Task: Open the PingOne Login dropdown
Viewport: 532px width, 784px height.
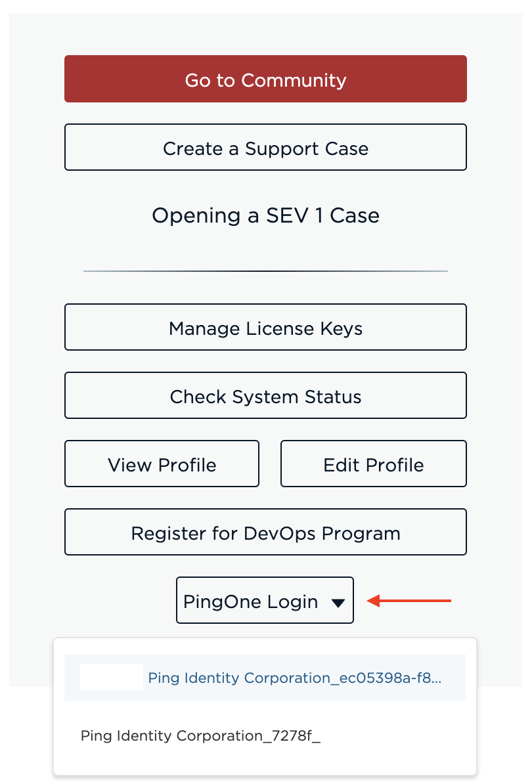Action: point(265,599)
